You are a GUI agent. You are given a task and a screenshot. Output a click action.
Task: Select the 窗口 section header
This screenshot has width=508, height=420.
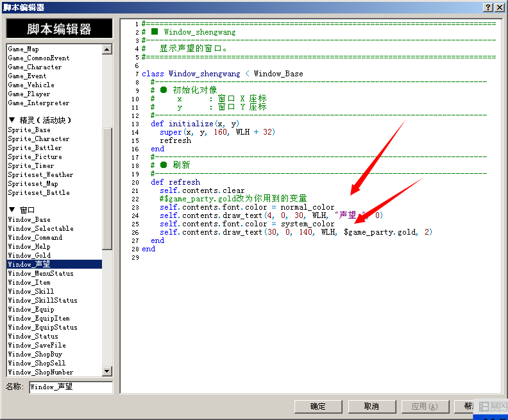pyautogui.click(x=22, y=210)
